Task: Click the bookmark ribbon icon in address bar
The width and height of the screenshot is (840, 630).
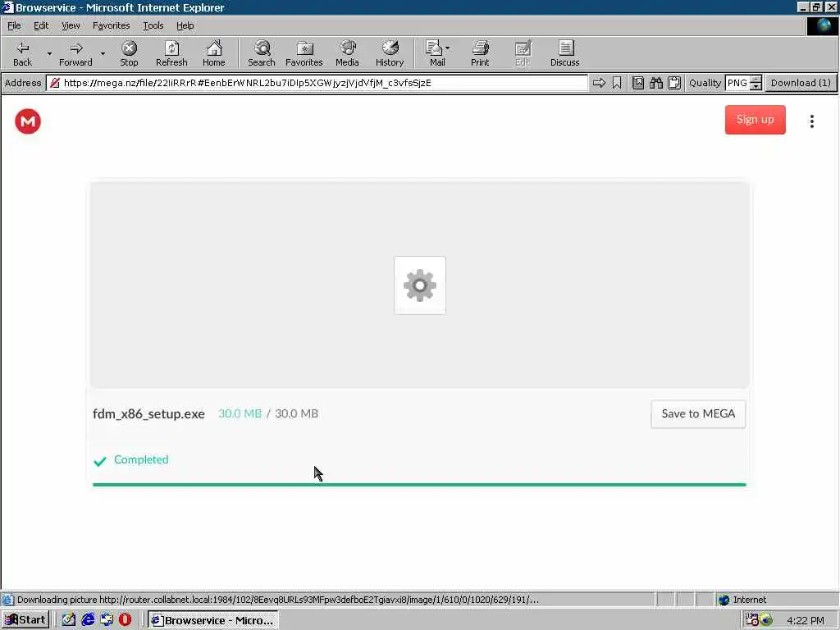Action: coord(617,83)
